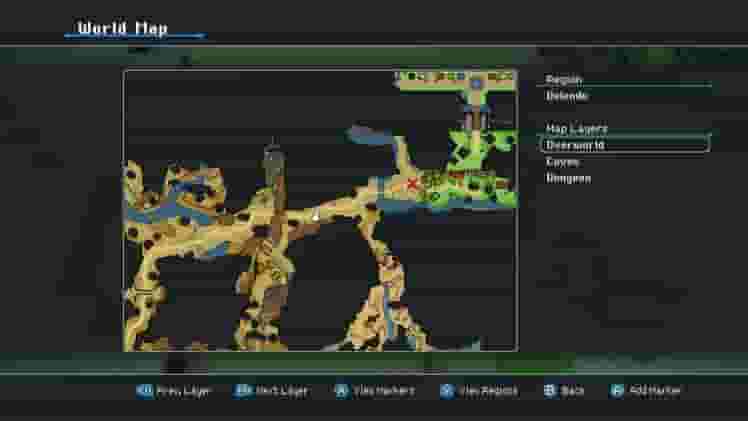This screenshot has height=421, width=748.
Task: Select the Dungeon map layer
Action: [569, 179]
